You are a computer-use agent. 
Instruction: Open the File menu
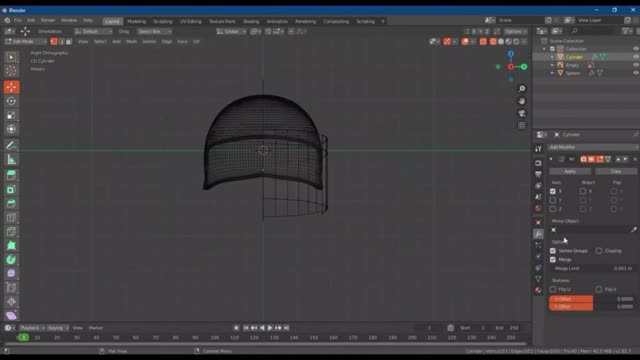click(x=18, y=20)
